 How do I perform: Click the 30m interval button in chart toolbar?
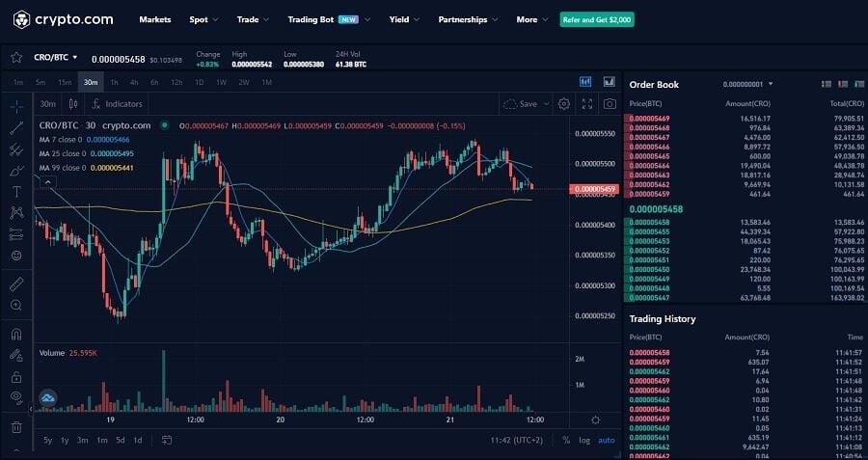coord(47,103)
